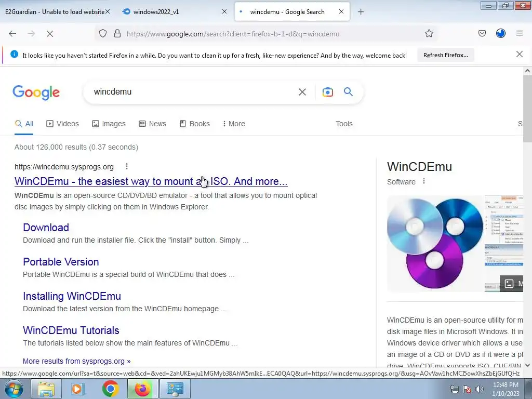Bookmark this page with the star
Viewport: 532px width, 399px height.
click(429, 34)
